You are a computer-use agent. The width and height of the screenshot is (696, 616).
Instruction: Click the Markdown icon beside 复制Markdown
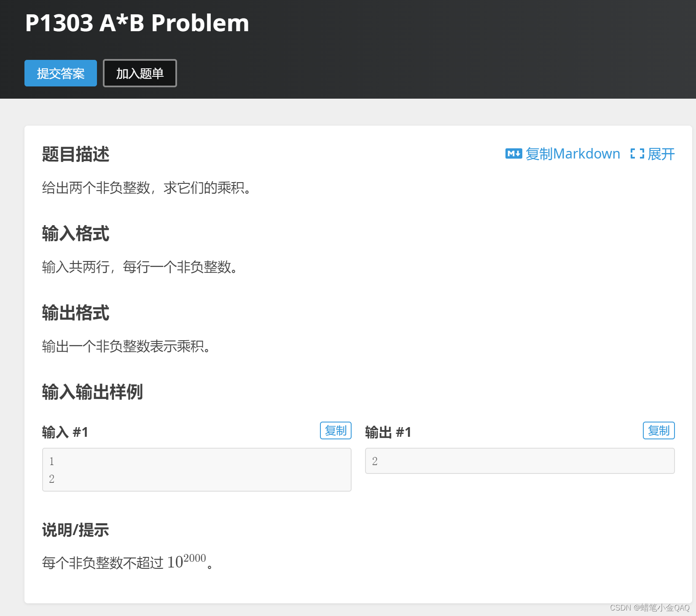[x=513, y=154]
